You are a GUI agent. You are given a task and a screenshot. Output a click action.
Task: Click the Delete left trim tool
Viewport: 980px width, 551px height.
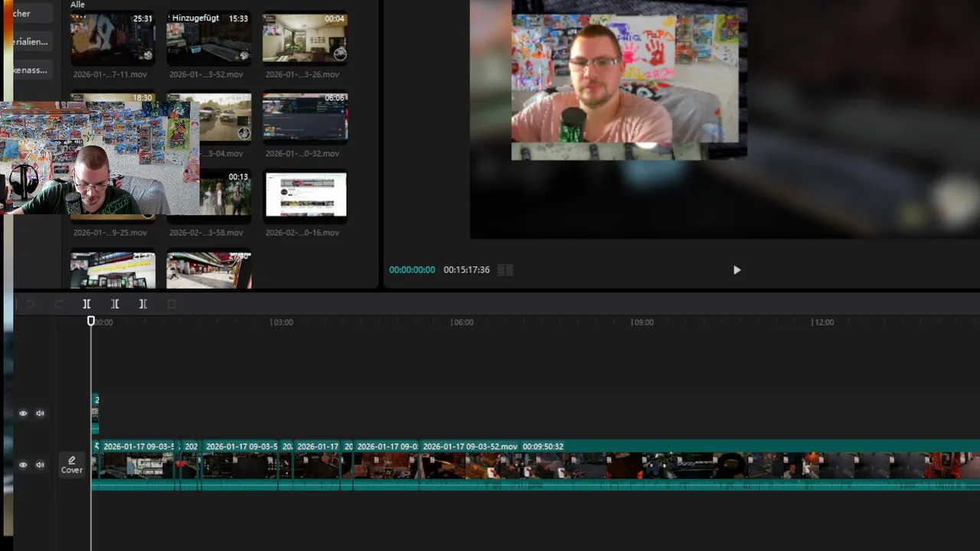115,304
